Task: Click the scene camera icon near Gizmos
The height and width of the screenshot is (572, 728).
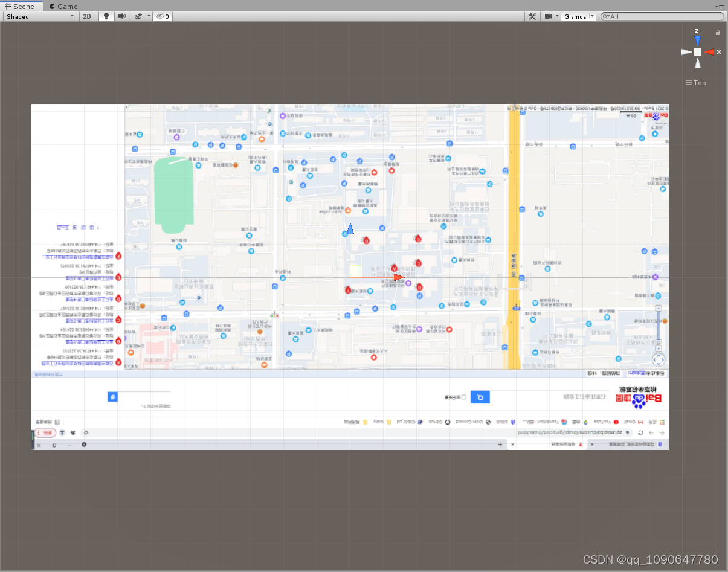Action: (x=547, y=16)
